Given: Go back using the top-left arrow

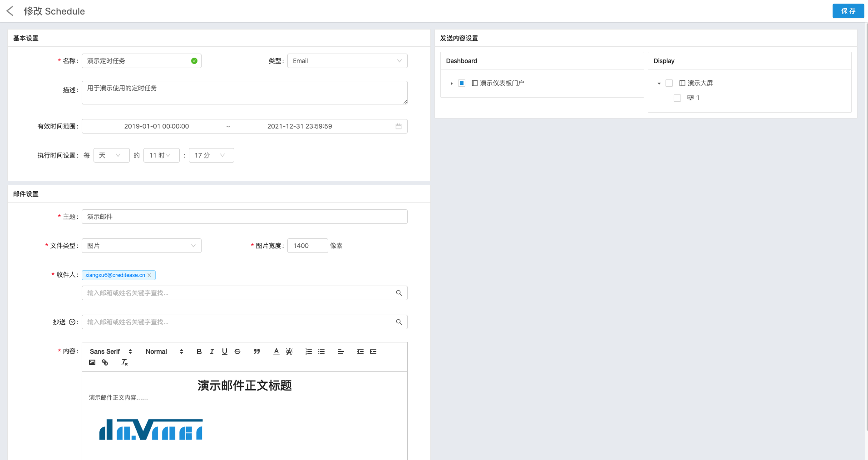Looking at the screenshot, I should (10, 11).
